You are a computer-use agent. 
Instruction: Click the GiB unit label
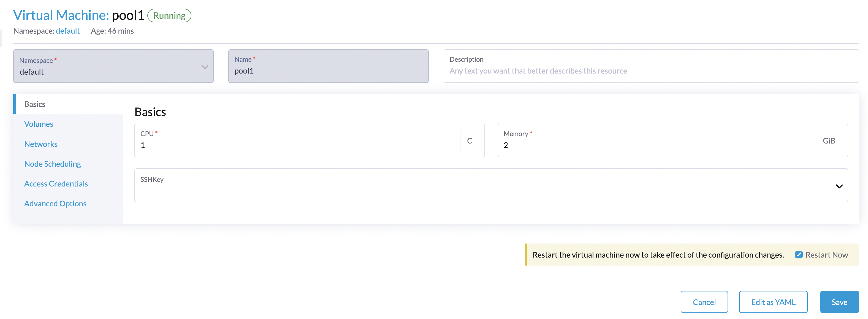pyautogui.click(x=829, y=141)
